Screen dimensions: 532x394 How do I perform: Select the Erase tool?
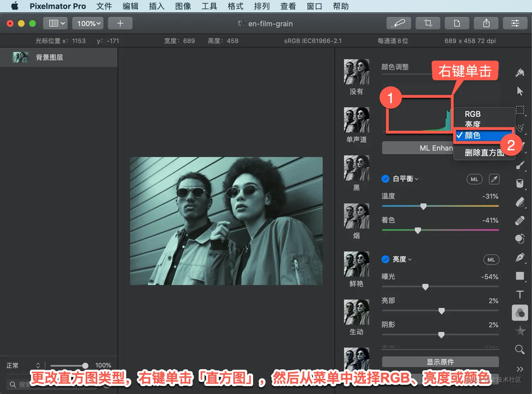pos(520,202)
